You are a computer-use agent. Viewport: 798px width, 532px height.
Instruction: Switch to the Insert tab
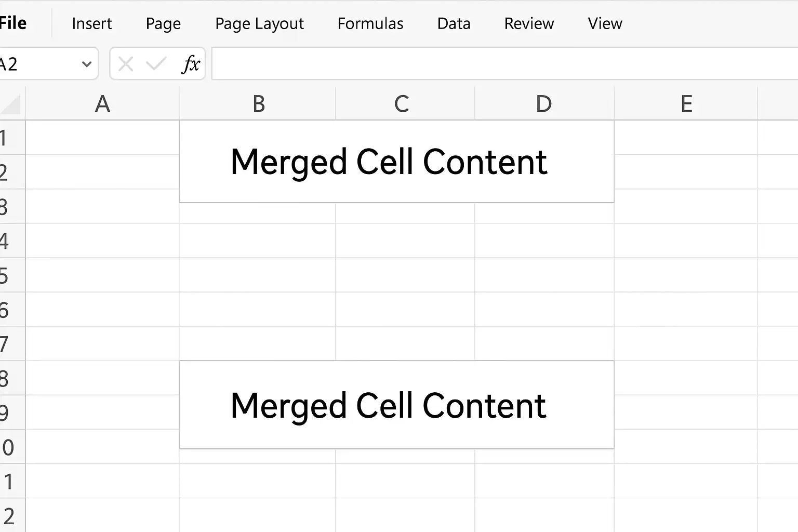coord(92,24)
